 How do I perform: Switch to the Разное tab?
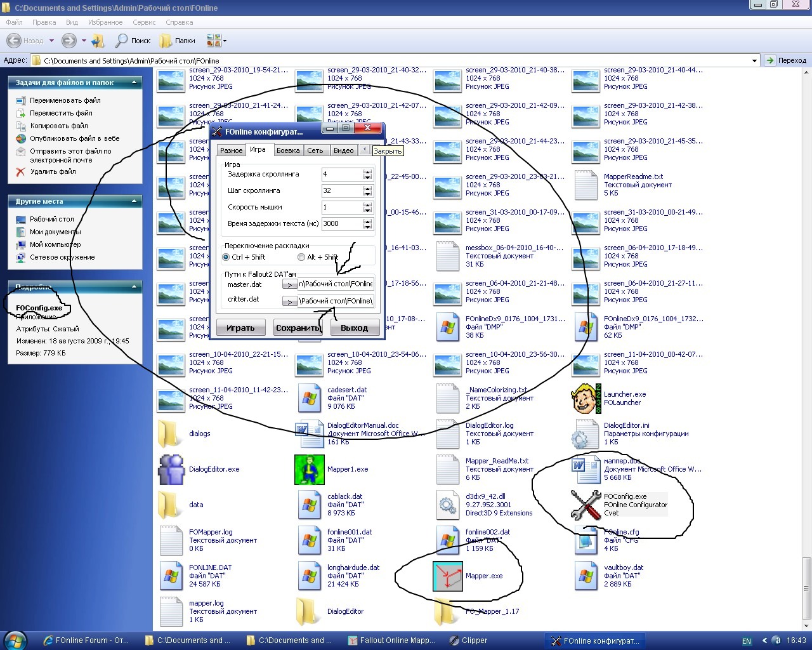(231, 150)
